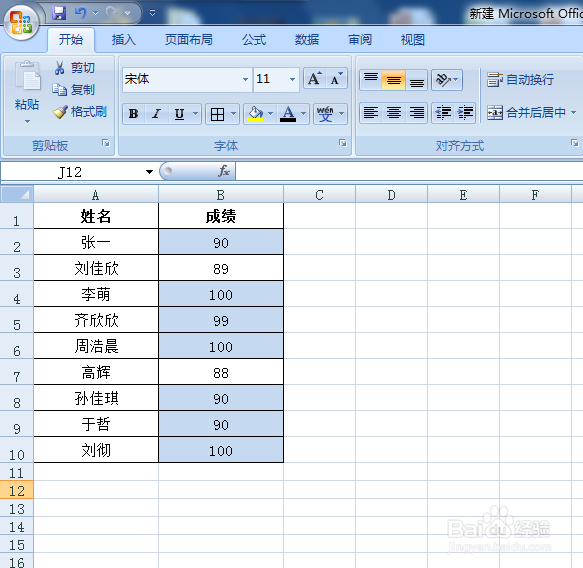The image size is (583, 568).
Task: Click into the formula bar
Action: point(409,171)
